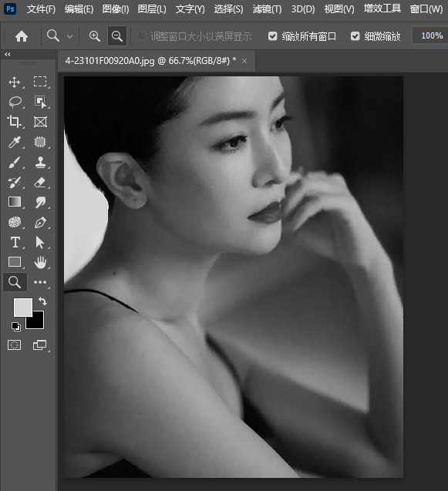
Task: Open the 文字(Y) menu
Action: tap(190, 9)
